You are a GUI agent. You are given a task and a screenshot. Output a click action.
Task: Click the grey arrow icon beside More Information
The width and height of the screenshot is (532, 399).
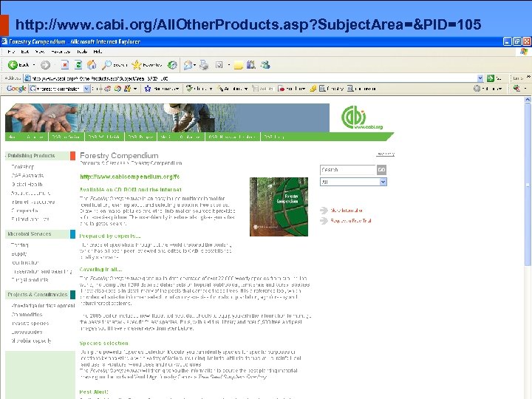click(324, 211)
